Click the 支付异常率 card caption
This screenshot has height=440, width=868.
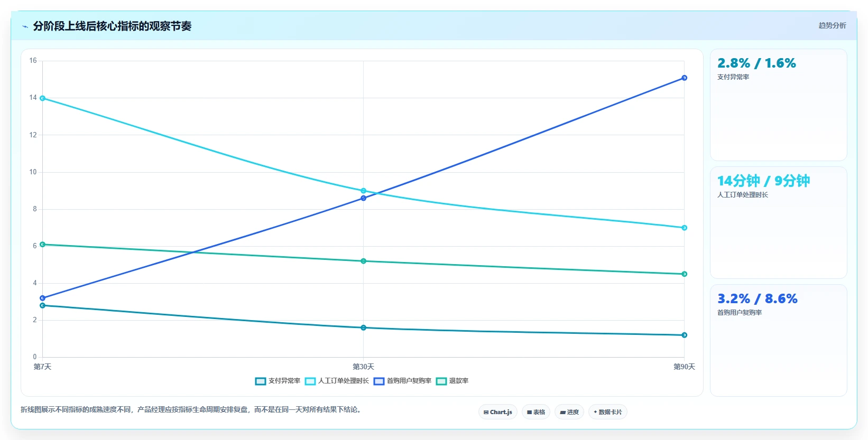tap(733, 77)
